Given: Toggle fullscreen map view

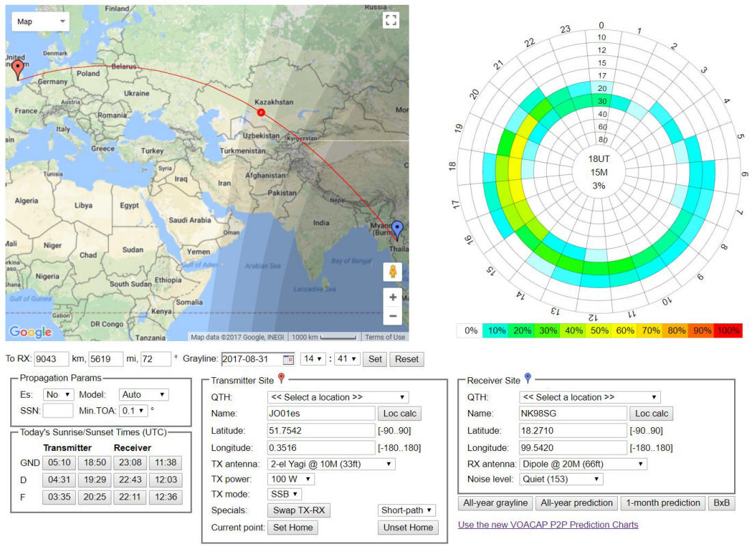Looking at the screenshot, I should tap(390, 20).
